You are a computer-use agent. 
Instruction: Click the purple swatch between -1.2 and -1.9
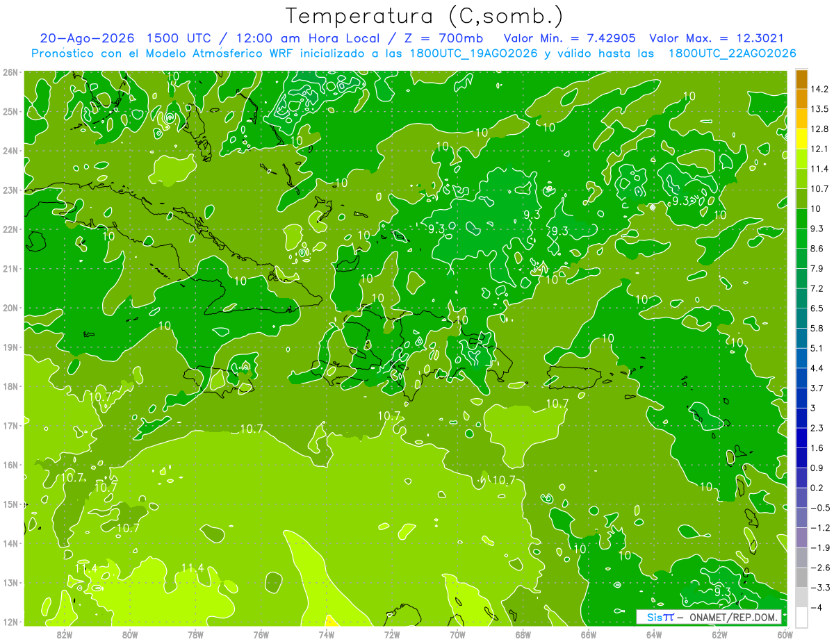pos(801,538)
